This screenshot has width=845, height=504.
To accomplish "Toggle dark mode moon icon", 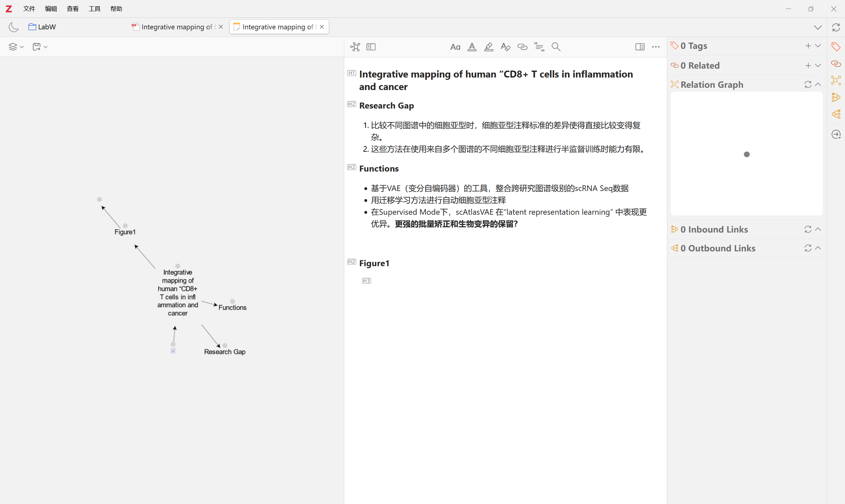I will tap(13, 27).
